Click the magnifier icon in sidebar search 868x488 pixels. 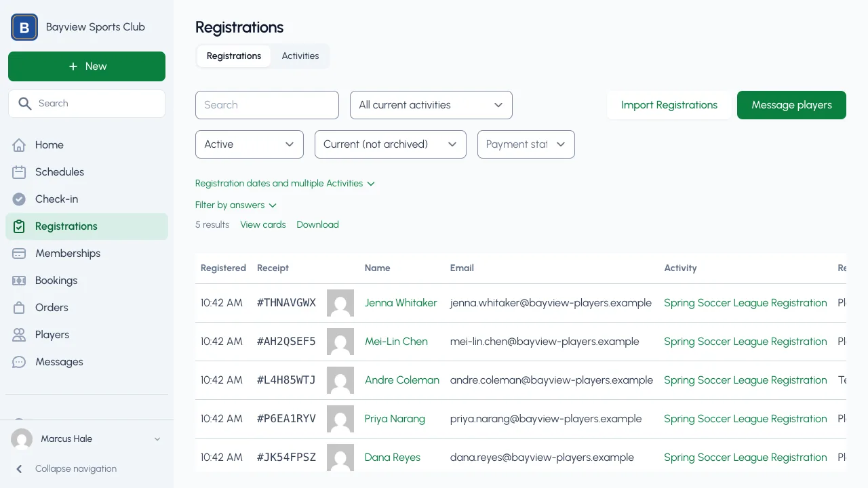tap(25, 104)
